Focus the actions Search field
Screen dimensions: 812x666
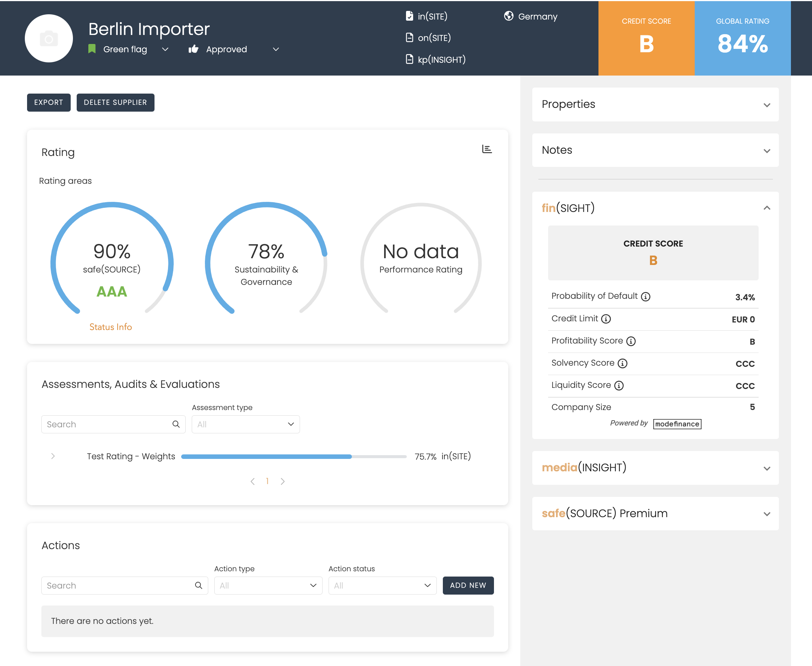click(x=124, y=585)
